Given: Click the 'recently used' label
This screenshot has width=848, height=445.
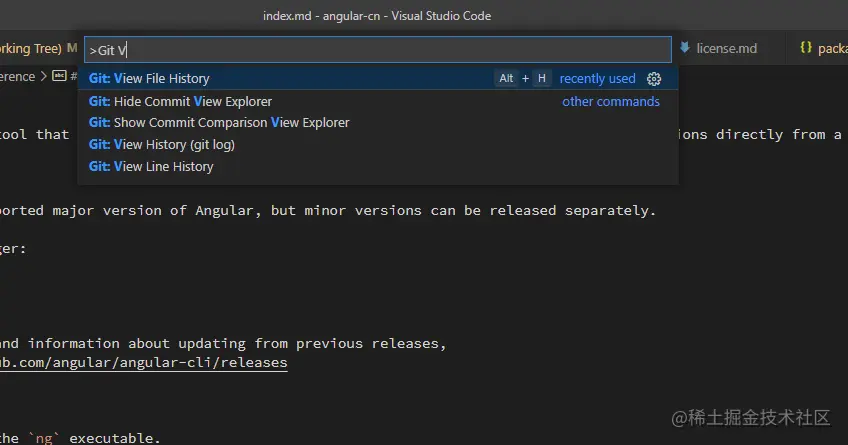Looking at the screenshot, I should coord(598,78).
